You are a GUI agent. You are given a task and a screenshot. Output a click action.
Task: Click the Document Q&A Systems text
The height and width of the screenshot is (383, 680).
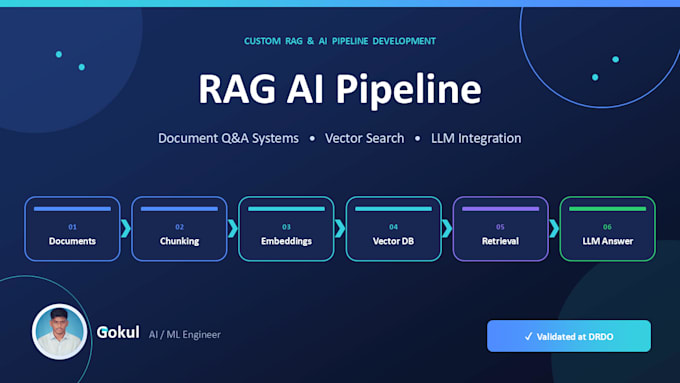(x=228, y=138)
